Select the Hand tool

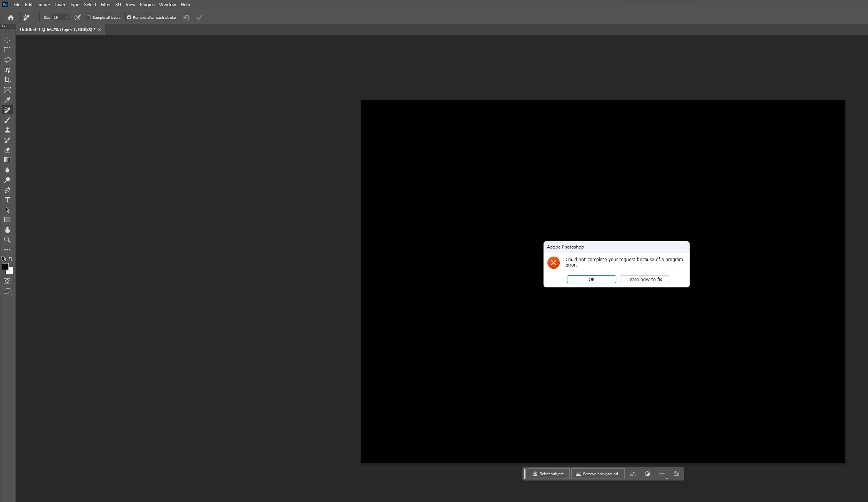7,230
